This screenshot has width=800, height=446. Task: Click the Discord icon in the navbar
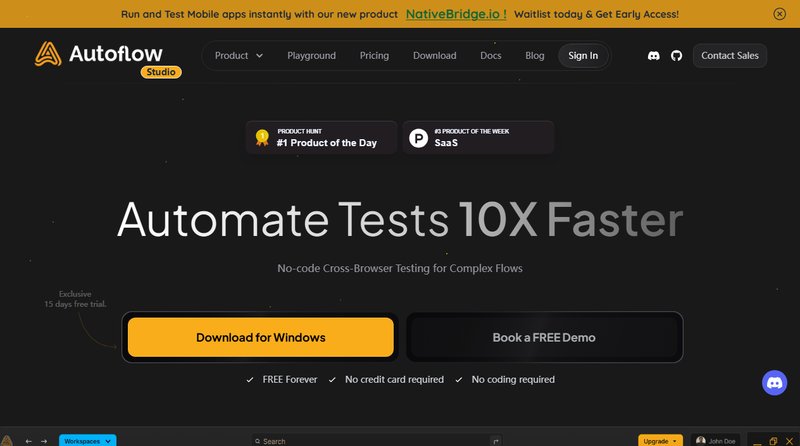[654, 56]
